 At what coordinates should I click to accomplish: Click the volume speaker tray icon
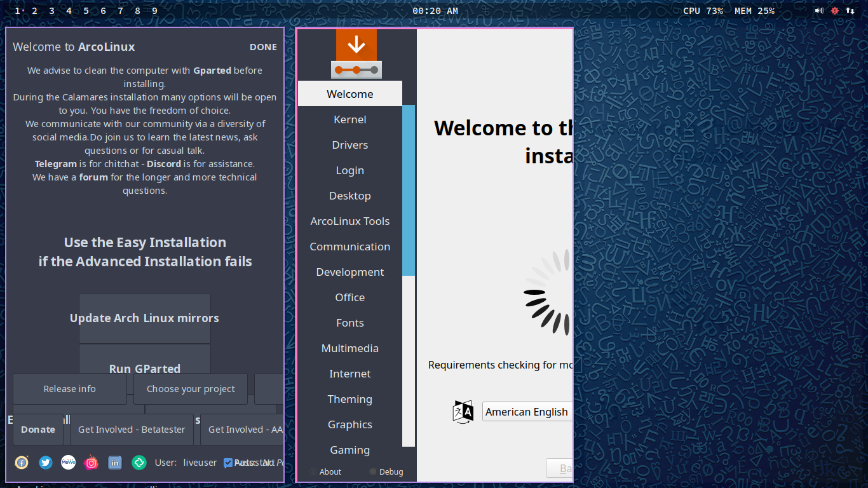coord(819,11)
